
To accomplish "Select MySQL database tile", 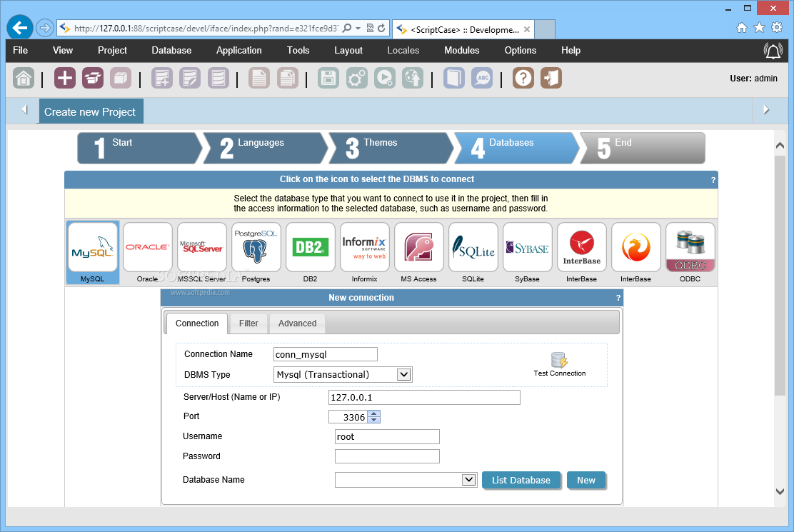I will (x=93, y=252).
